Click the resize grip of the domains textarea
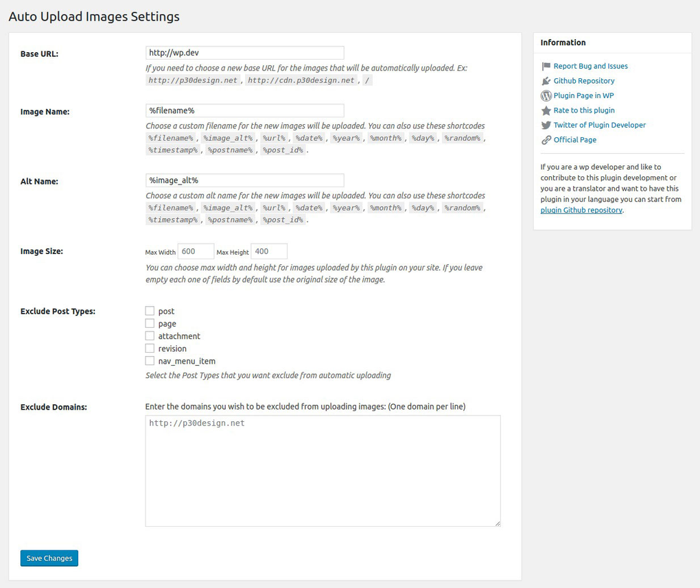 [496, 521]
